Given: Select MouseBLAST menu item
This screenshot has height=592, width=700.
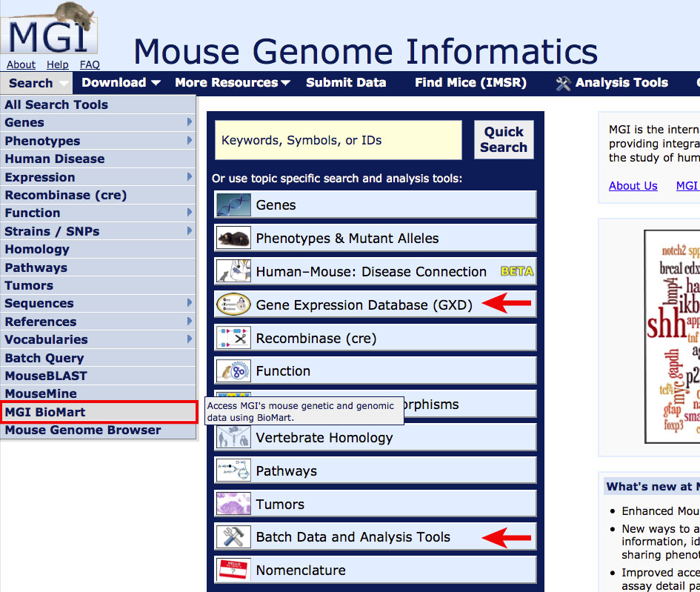Looking at the screenshot, I should point(98,376).
